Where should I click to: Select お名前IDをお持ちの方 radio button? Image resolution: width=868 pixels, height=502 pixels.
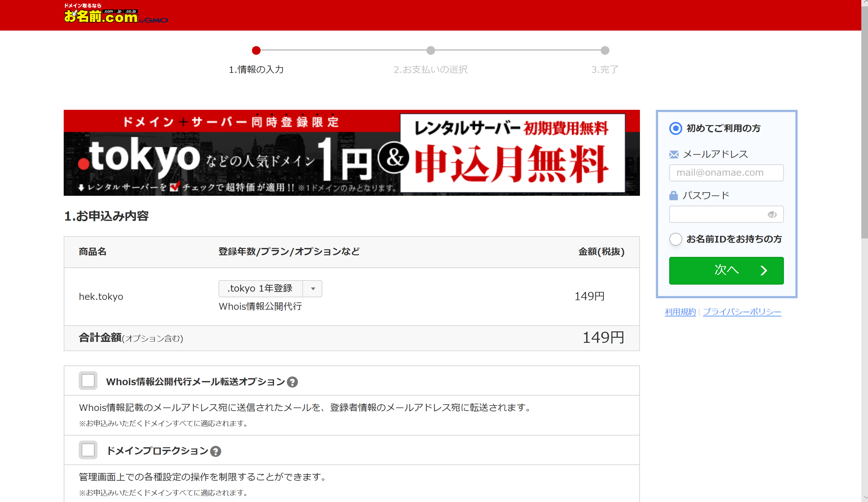[x=676, y=239]
